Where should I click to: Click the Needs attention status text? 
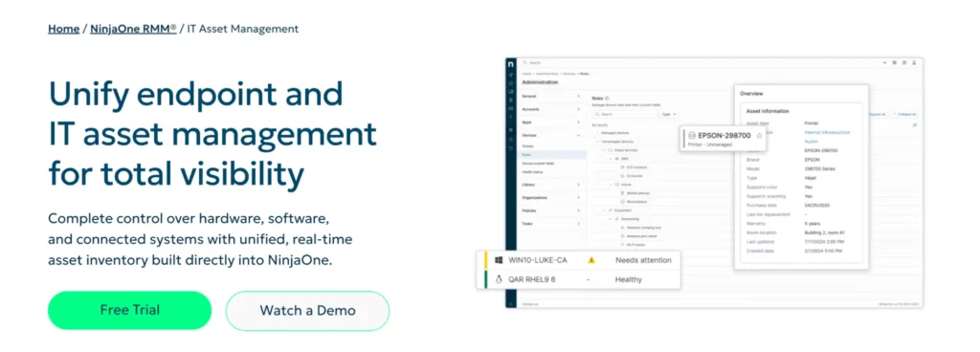pos(643,260)
